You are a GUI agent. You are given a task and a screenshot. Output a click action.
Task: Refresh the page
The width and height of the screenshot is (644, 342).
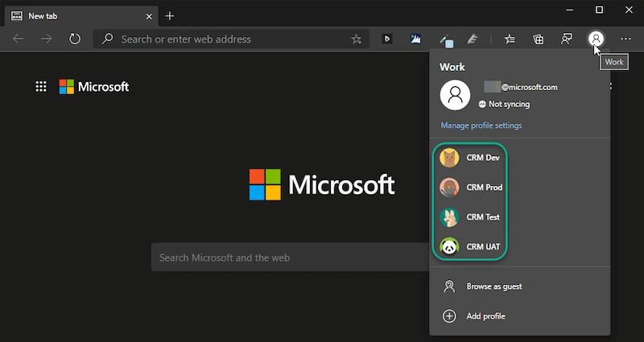[x=75, y=39]
